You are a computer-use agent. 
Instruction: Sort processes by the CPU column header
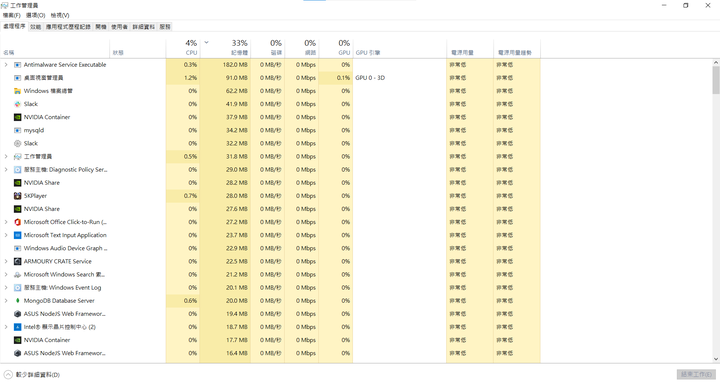183,48
